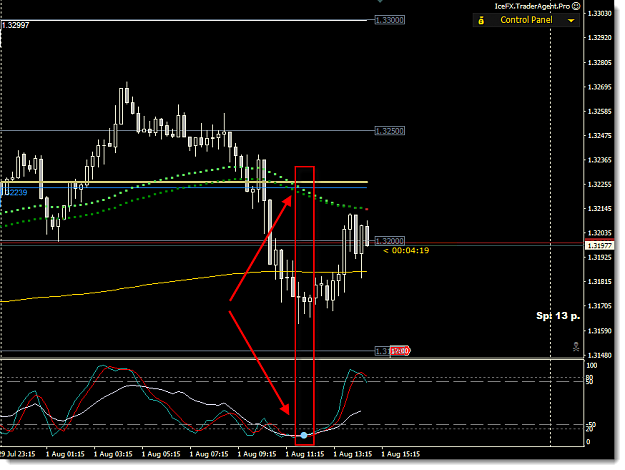Click the 1.32997 price text at top left

coord(16,26)
